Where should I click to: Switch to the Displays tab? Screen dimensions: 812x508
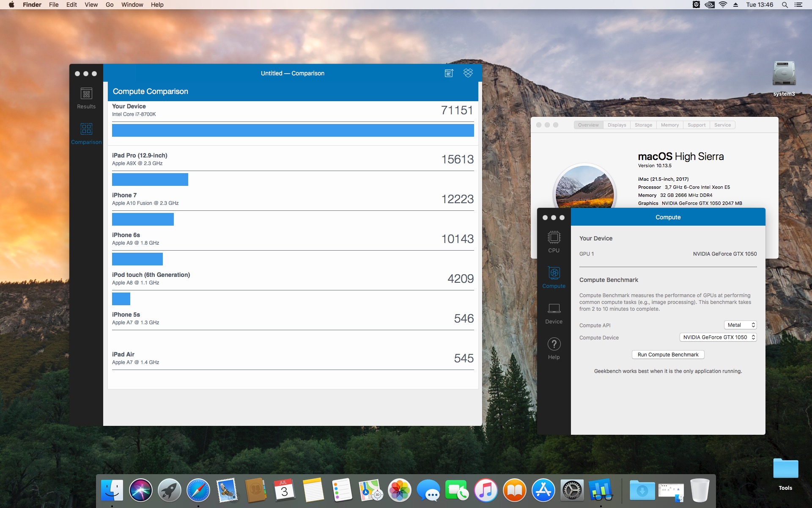(x=617, y=125)
